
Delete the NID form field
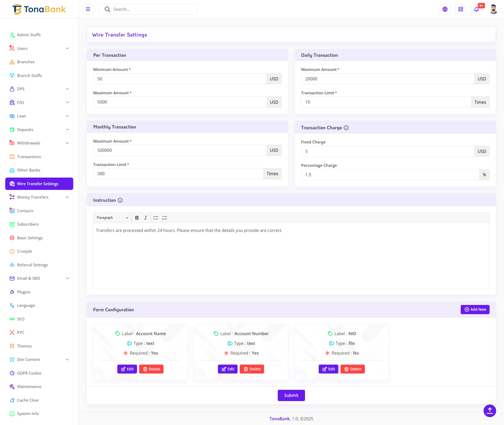tap(353, 369)
